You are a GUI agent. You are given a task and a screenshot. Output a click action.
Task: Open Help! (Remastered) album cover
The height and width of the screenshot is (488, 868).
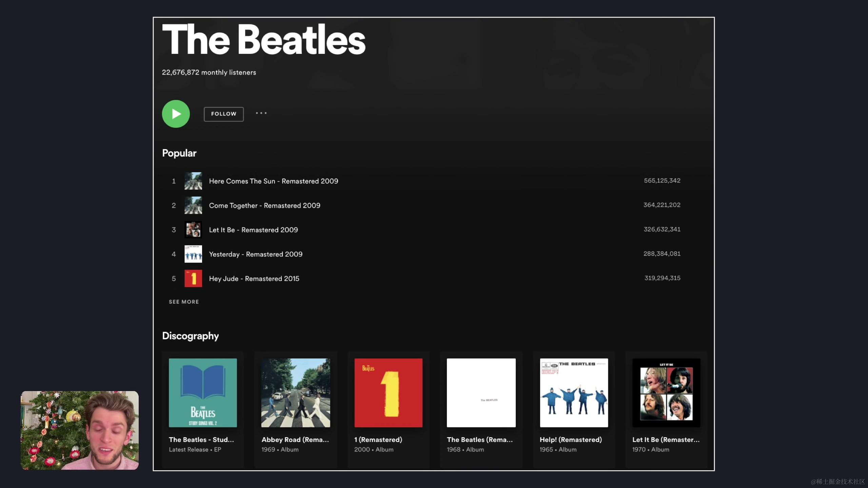pyautogui.click(x=574, y=393)
